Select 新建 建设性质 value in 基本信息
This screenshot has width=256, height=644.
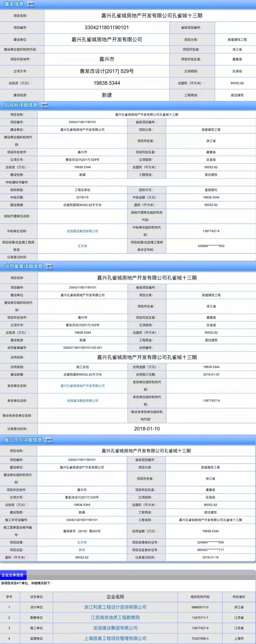(107, 95)
